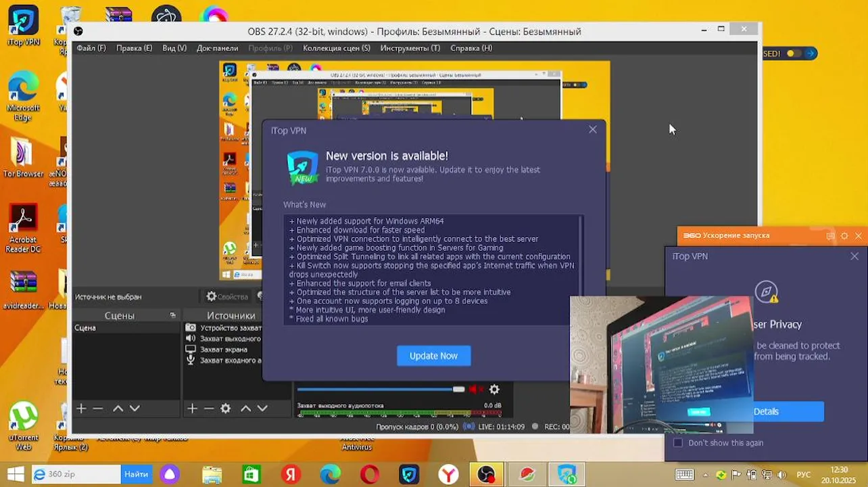Move the scene up in the Сцены panel
This screenshot has width=868, height=487.
118,409
